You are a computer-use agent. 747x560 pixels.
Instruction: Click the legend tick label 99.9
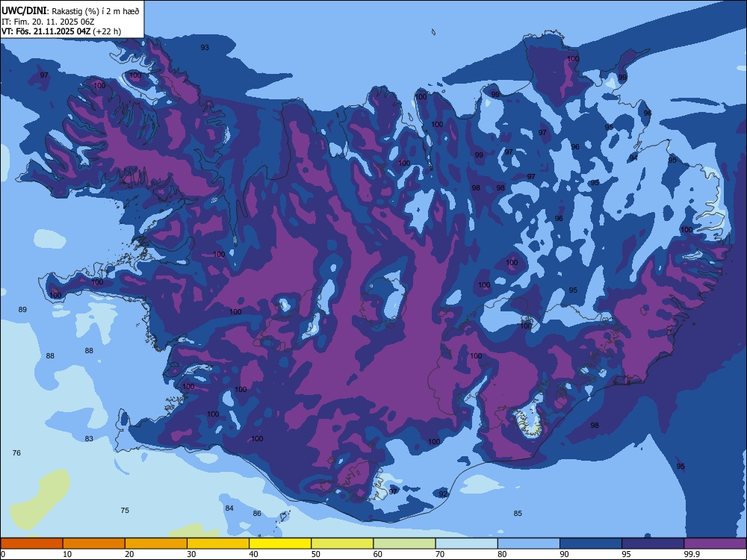pyautogui.click(x=692, y=554)
